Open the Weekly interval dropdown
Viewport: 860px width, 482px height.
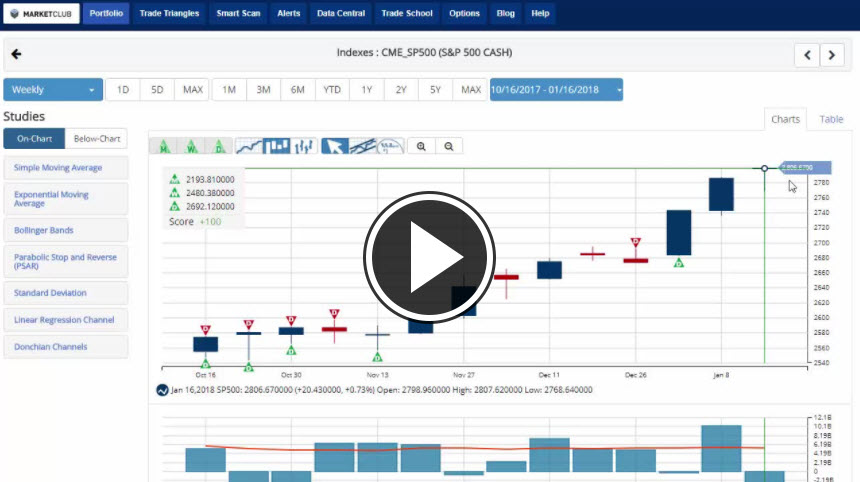[x=53, y=90]
